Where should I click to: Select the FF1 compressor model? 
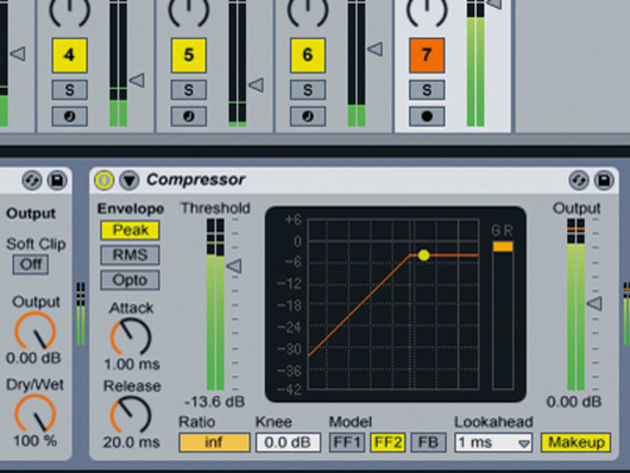pyautogui.click(x=347, y=442)
